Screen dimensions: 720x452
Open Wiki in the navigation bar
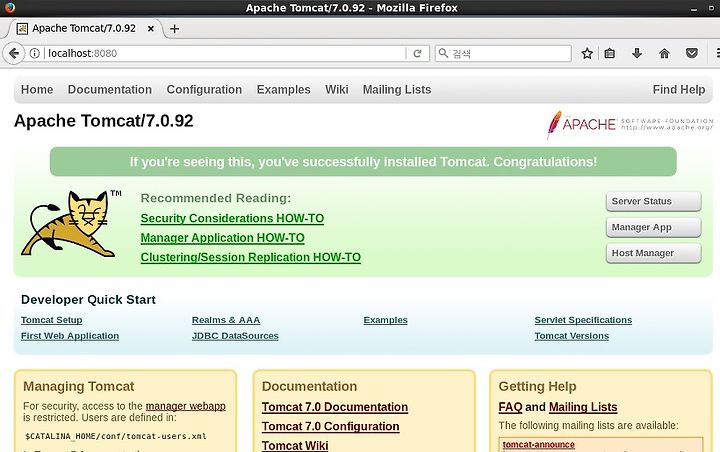tap(337, 90)
